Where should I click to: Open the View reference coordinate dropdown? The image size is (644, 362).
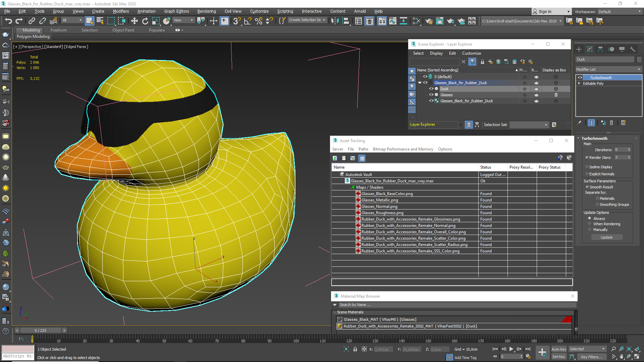pyautogui.click(x=183, y=20)
